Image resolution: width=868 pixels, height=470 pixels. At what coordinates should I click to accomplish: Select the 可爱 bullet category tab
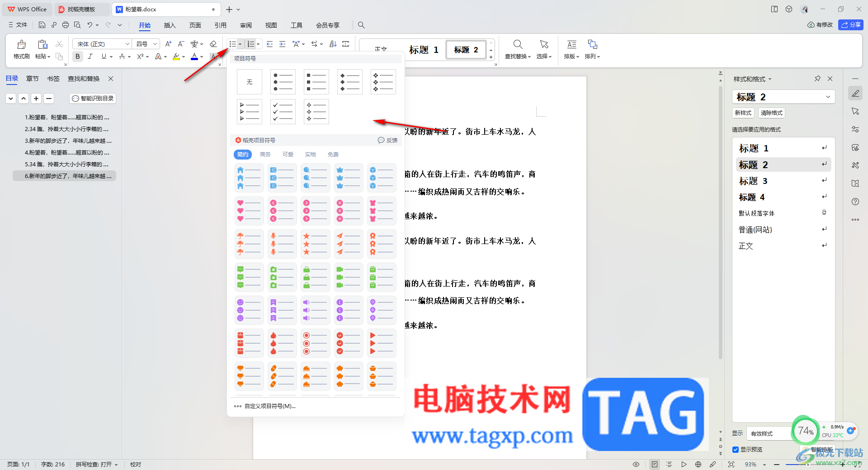288,155
